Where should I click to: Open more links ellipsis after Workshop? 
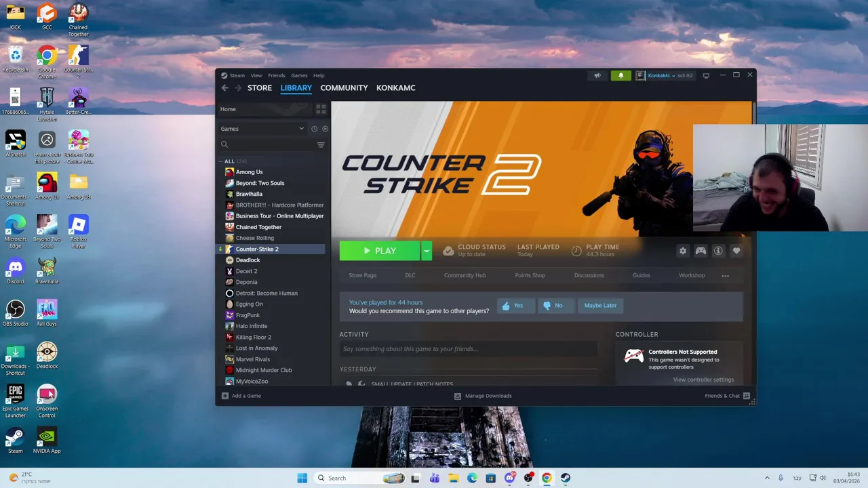[x=725, y=276]
